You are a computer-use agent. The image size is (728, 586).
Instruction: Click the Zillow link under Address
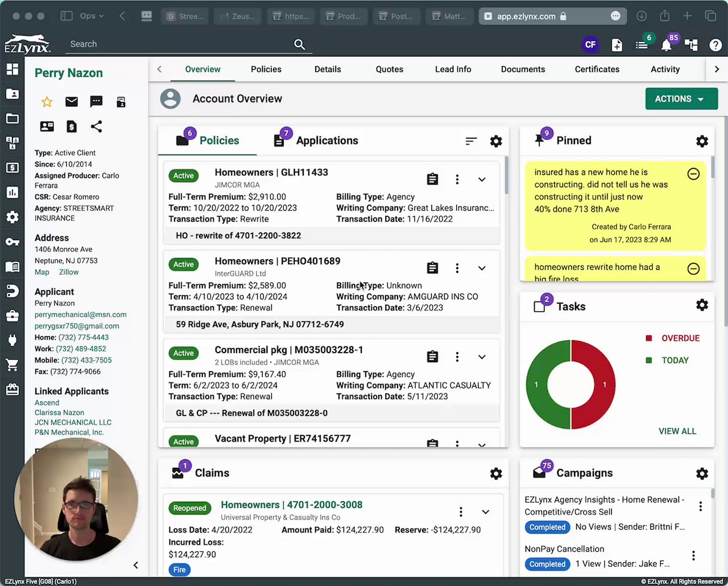pos(69,273)
